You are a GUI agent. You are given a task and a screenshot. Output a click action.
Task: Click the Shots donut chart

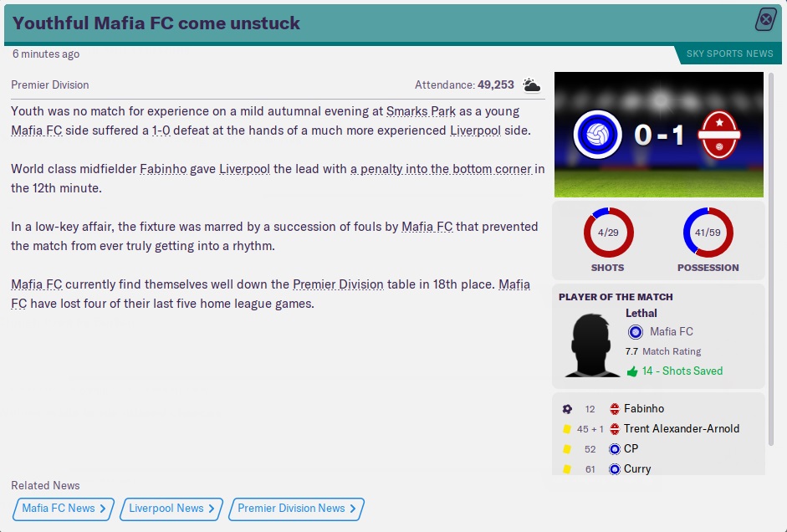coord(608,233)
